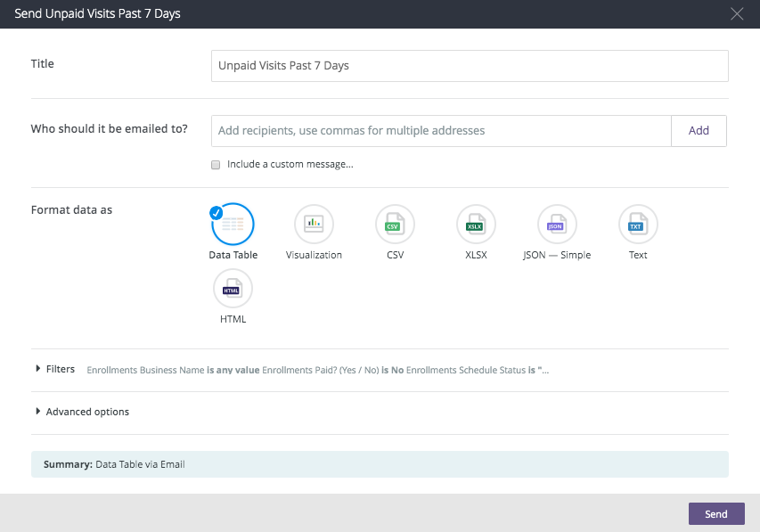
Task: Close the Send dialog with the X icon
Action: pos(736,13)
